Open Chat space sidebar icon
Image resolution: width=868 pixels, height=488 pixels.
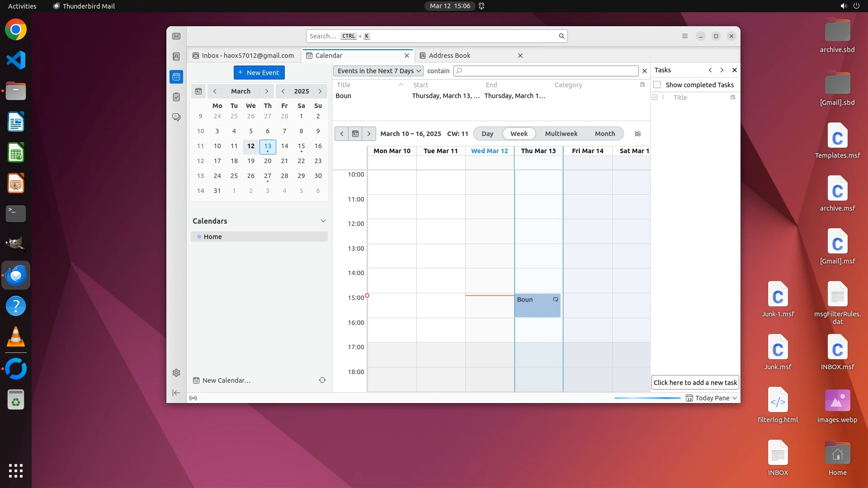(x=176, y=117)
